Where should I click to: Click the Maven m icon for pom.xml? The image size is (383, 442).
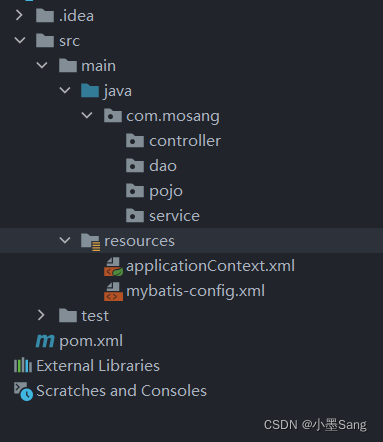coord(45,341)
